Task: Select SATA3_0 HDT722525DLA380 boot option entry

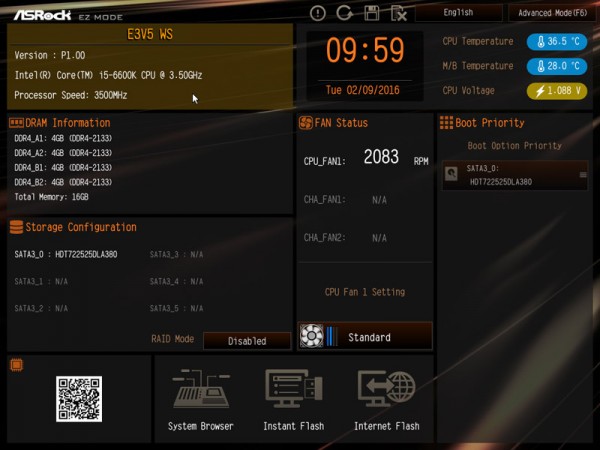Action: [515, 175]
